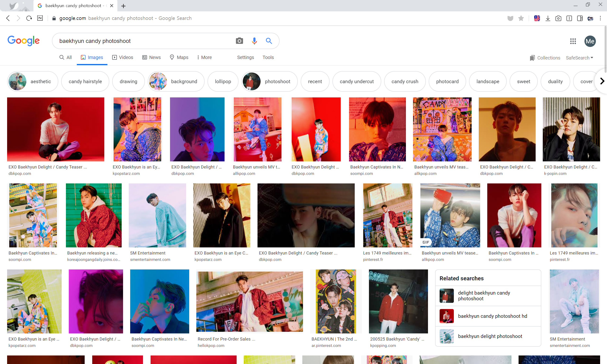The height and width of the screenshot is (364, 607).
Task: Search by image with the camera icon
Action: click(x=239, y=41)
